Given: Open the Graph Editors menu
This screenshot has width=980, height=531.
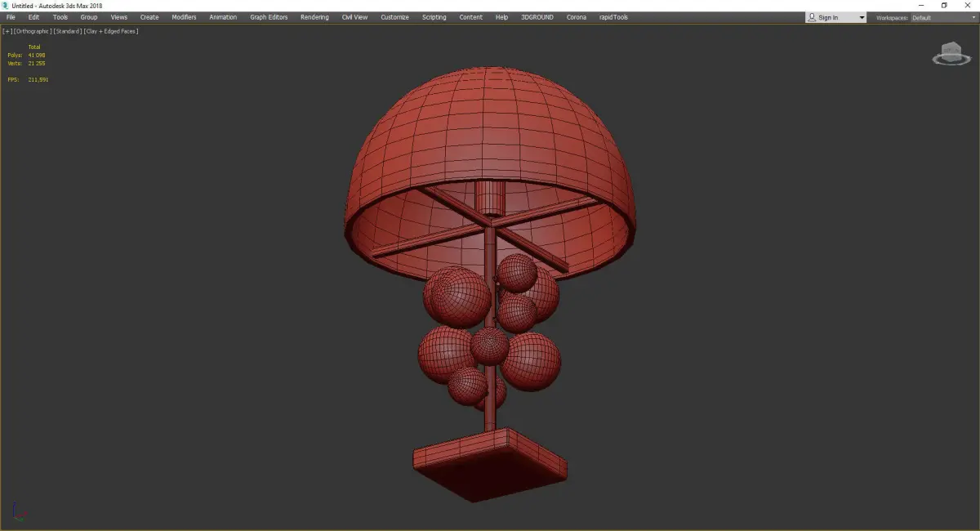Looking at the screenshot, I should coord(269,17).
